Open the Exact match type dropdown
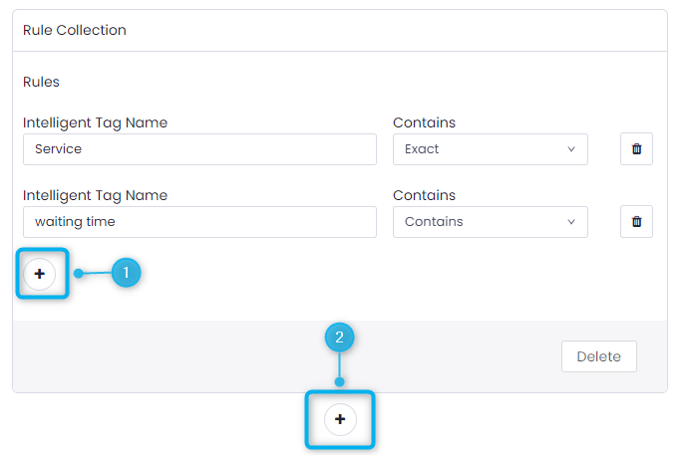This screenshot has height=455, width=688. pyautogui.click(x=489, y=150)
